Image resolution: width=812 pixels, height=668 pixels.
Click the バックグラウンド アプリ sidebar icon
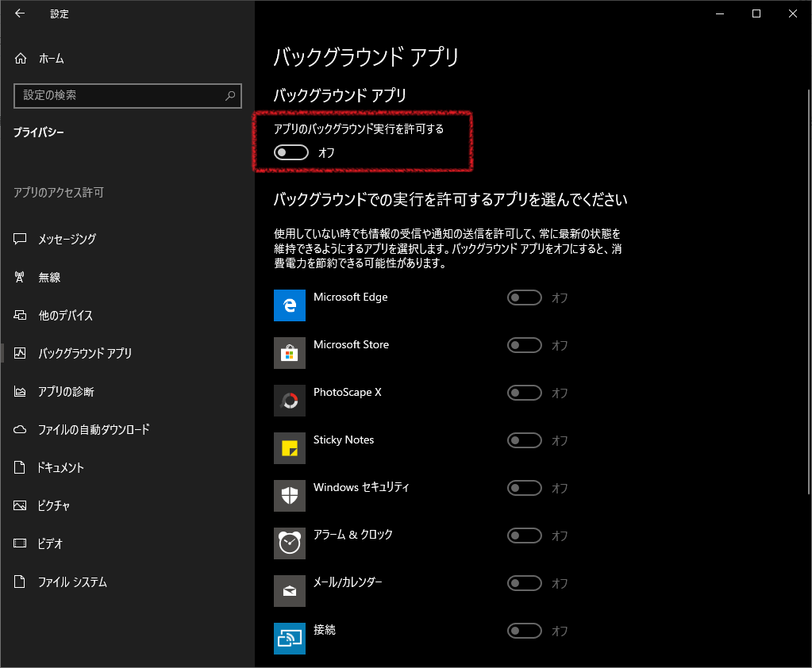point(20,353)
